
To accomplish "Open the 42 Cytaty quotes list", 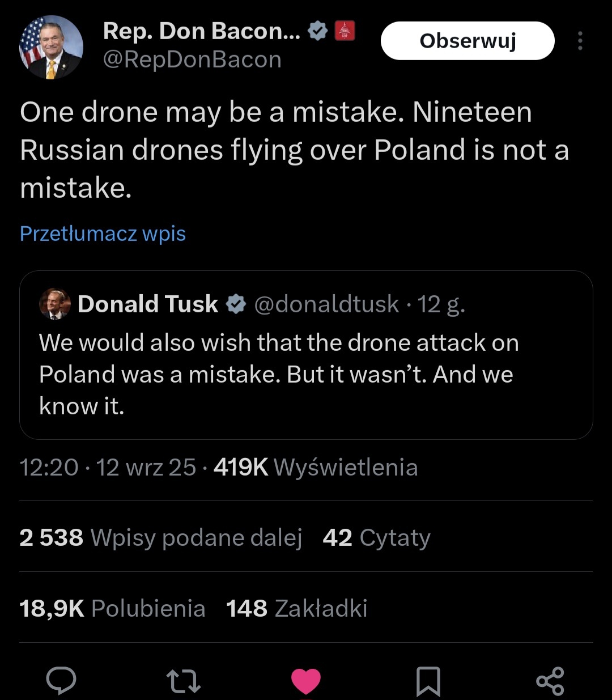I will click(376, 537).
